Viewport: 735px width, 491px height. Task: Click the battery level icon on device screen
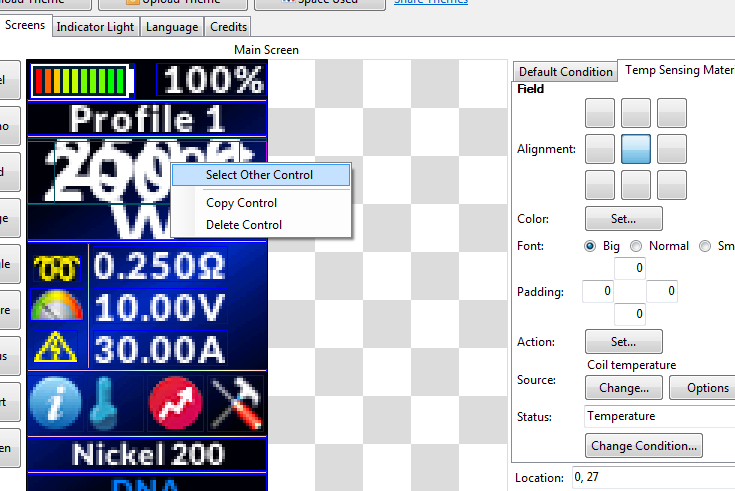pyautogui.click(x=83, y=81)
